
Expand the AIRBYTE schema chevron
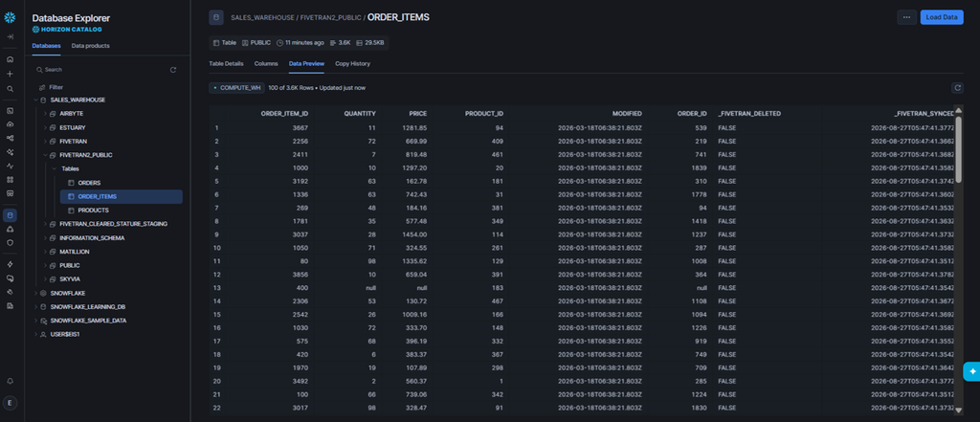coord(45,114)
